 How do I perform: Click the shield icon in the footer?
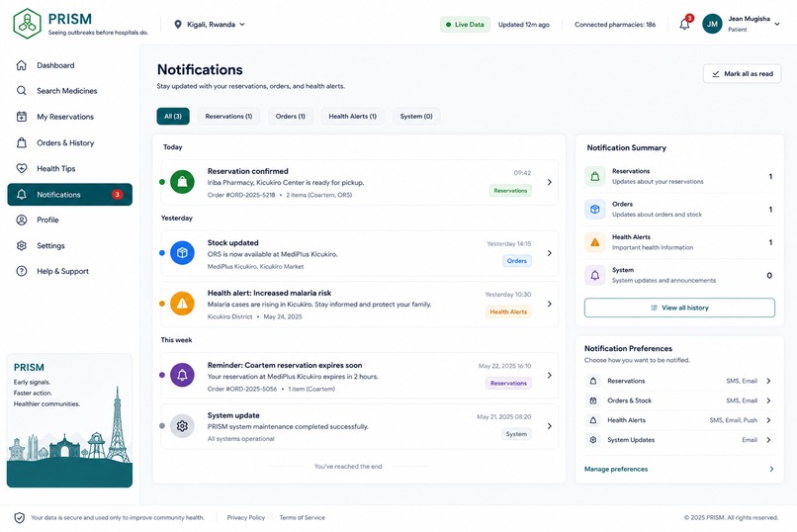(20, 518)
